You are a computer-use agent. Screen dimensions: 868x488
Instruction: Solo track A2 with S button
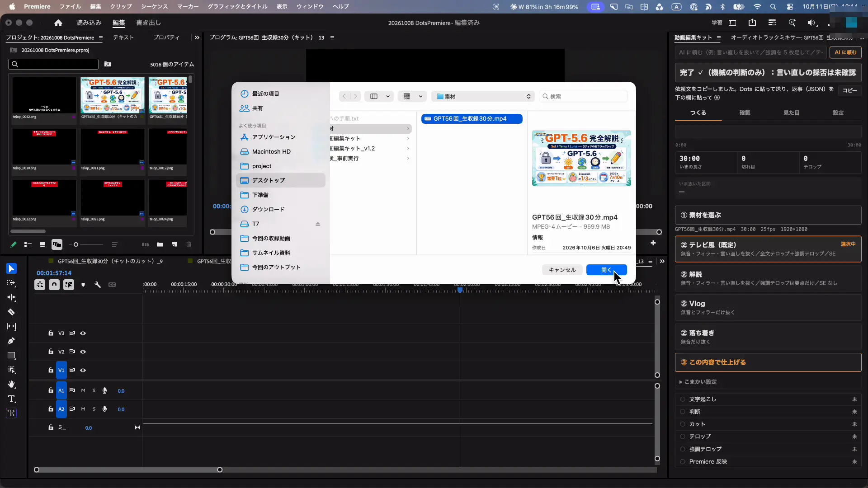tap(94, 409)
